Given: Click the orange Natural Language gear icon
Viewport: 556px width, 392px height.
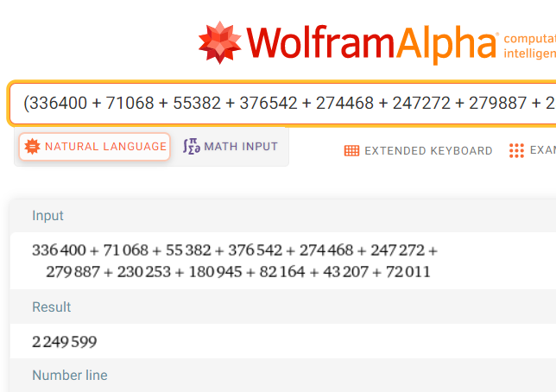Looking at the screenshot, I should click(x=33, y=147).
